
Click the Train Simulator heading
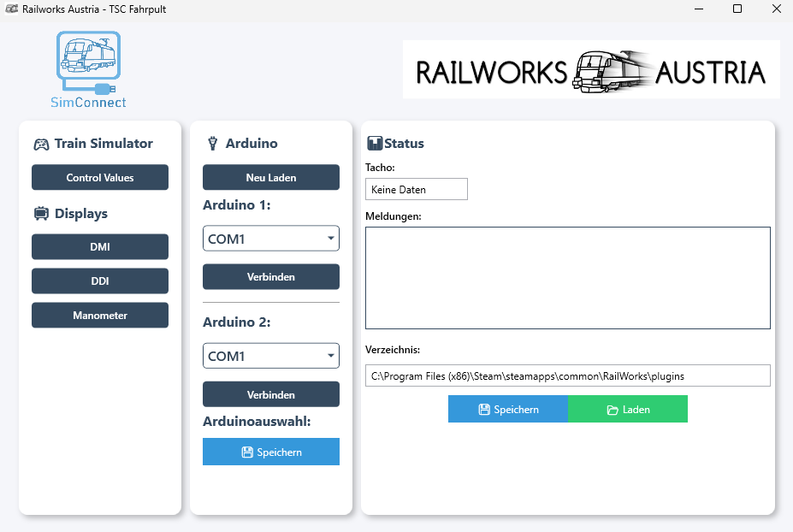click(104, 144)
